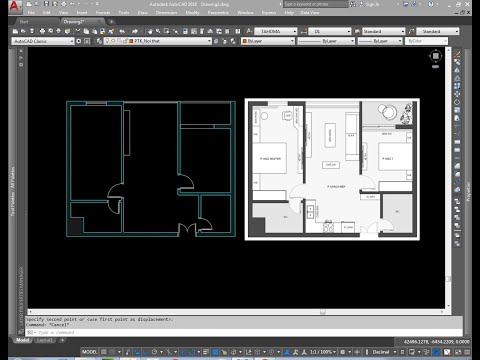Click the Multileader Style icon
Screen dimensions: 480x360
412,31
